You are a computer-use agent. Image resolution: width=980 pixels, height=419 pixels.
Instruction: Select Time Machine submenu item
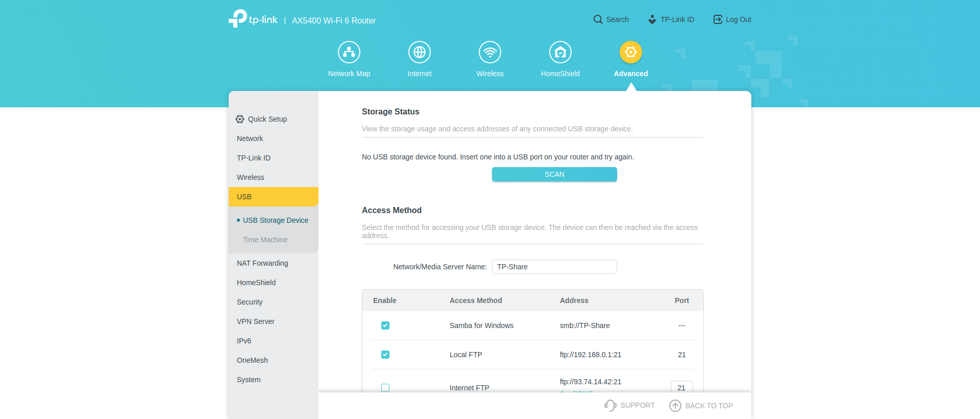tap(265, 240)
